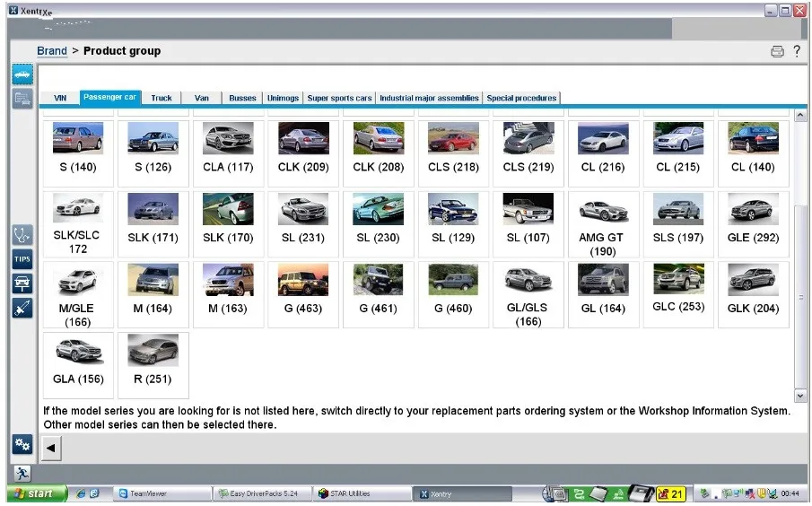
Task: Choose the R (251) model
Action: tap(153, 366)
